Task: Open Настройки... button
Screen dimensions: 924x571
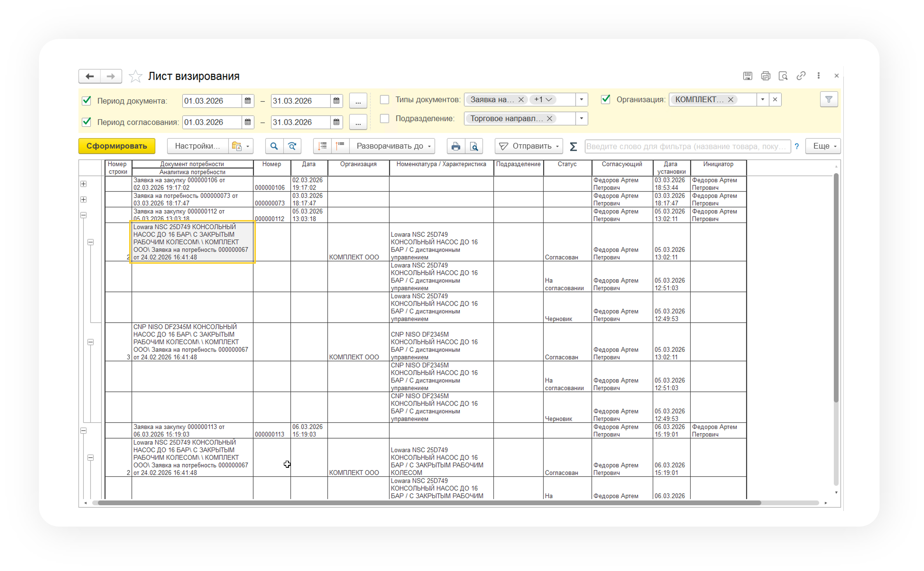Action: tap(197, 146)
